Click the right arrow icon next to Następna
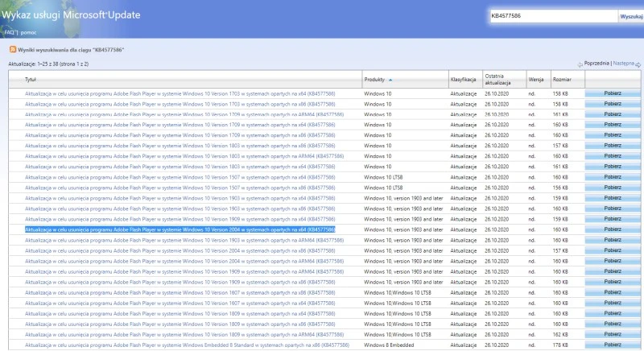This screenshot has width=644, height=351. [636, 64]
